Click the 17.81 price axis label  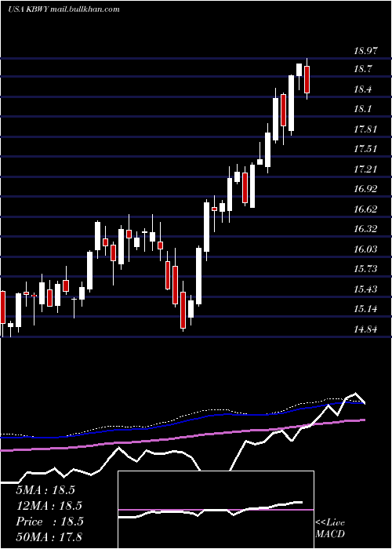(366, 129)
